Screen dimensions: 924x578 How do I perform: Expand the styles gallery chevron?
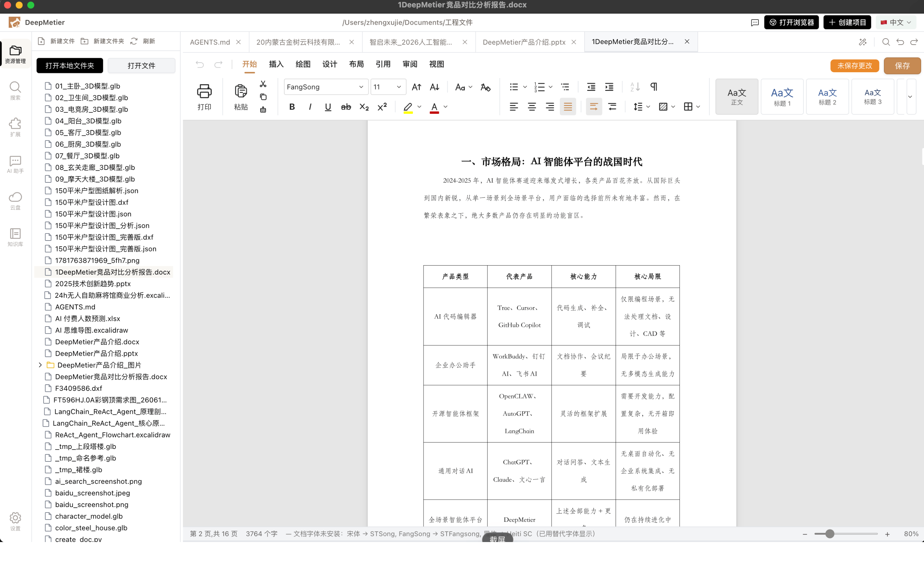click(x=910, y=97)
